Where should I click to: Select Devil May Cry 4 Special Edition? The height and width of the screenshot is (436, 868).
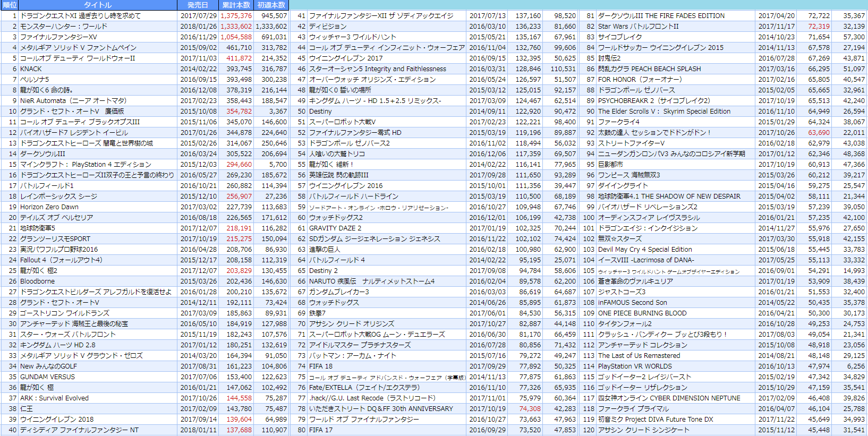point(645,250)
